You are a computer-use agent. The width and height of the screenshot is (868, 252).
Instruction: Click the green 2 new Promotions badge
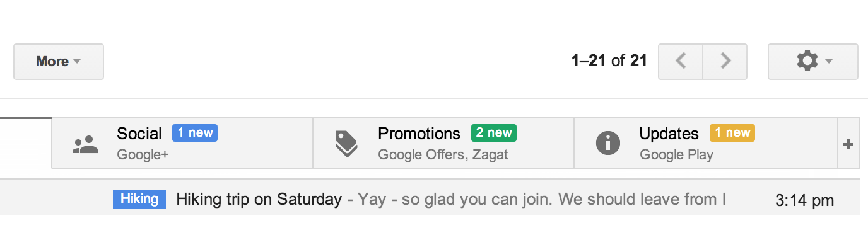[494, 133]
